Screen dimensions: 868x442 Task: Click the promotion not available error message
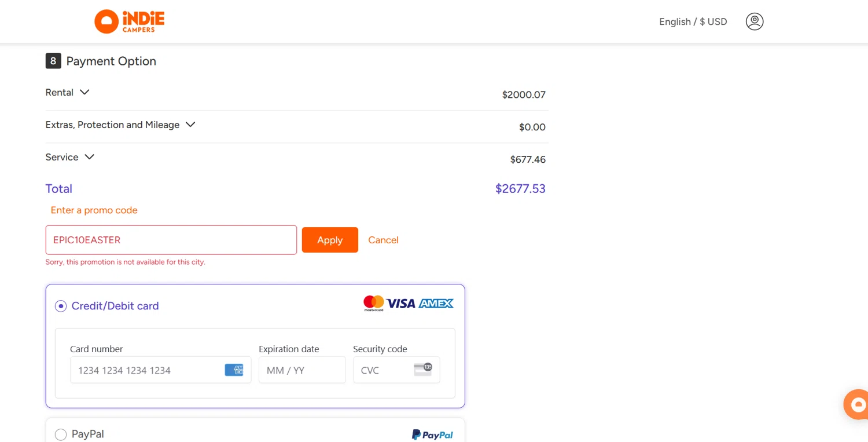point(126,262)
